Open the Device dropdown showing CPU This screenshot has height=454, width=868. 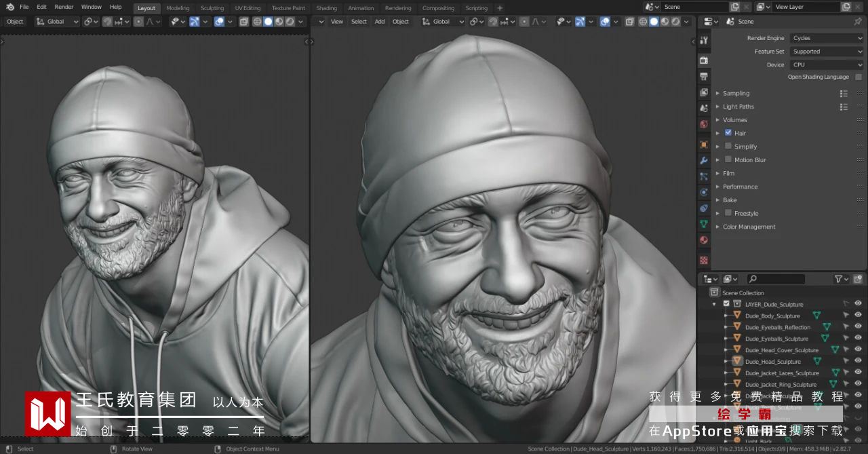click(x=827, y=64)
